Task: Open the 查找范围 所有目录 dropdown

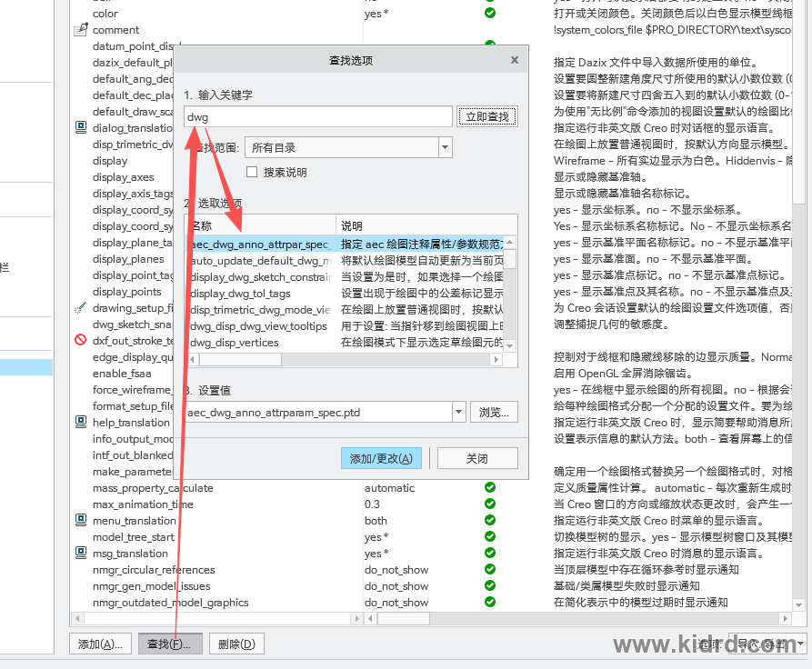Action: 445,147
